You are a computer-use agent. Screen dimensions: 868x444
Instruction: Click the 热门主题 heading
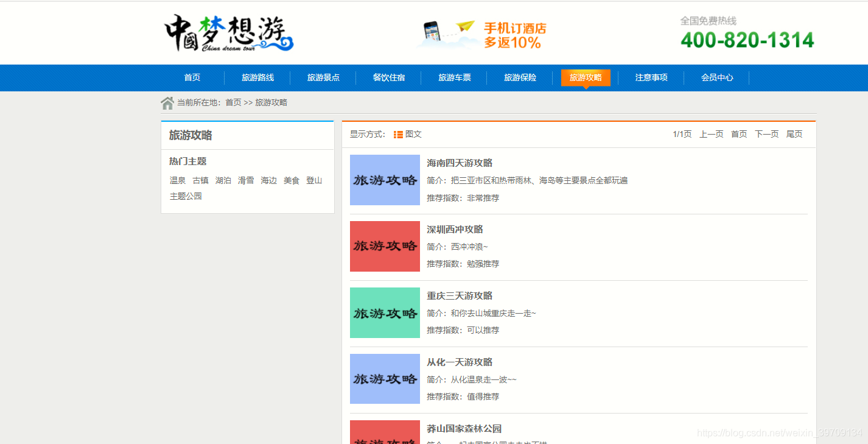188,161
